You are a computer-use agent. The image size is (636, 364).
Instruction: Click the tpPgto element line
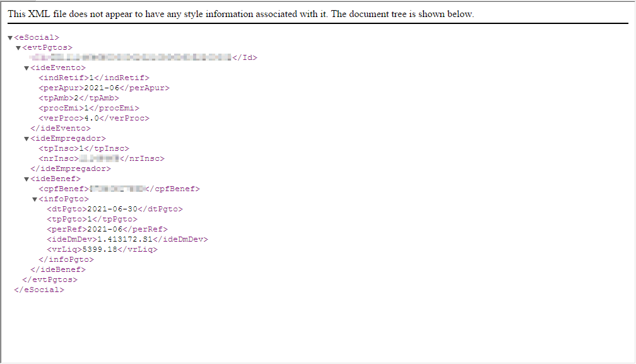coord(92,220)
